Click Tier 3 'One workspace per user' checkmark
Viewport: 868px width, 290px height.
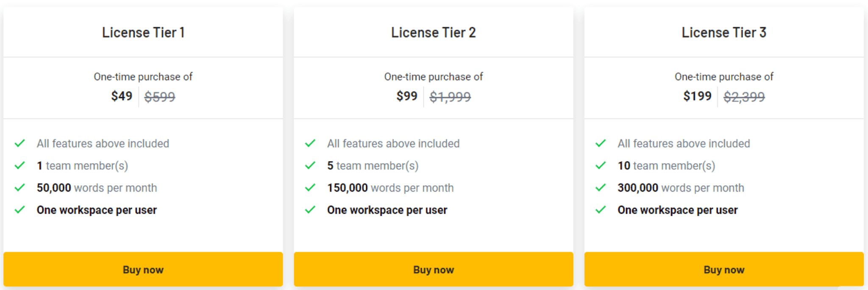click(601, 209)
